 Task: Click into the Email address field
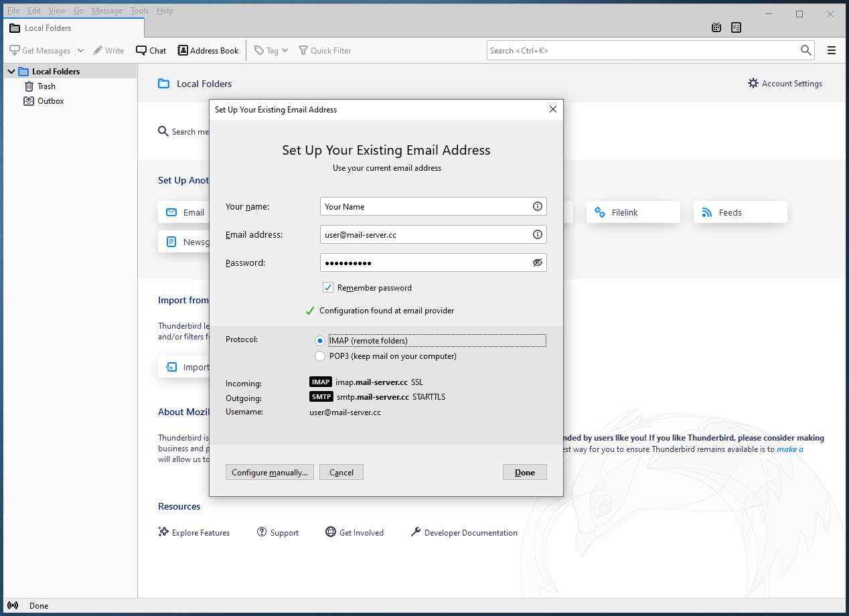[x=425, y=234]
